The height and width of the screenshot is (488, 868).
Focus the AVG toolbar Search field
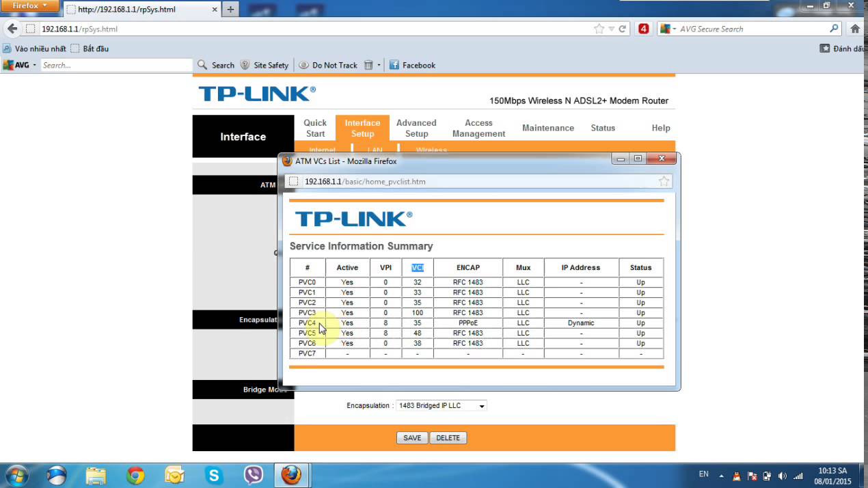pyautogui.click(x=116, y=65)
